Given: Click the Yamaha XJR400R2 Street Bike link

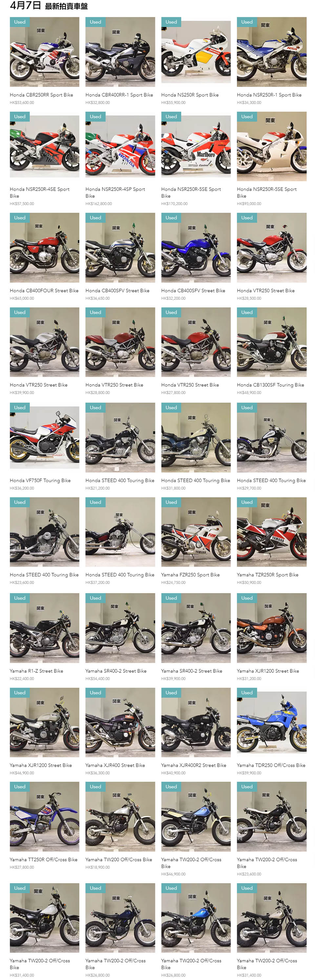Looking at the screenshot, I should pyautogui.click(x=193, y=765).
